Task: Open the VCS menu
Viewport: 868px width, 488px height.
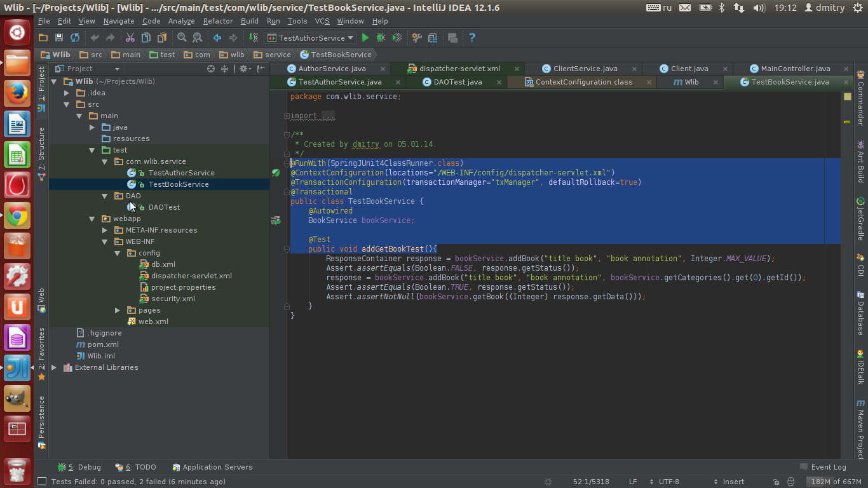Action: coord(322,21)
